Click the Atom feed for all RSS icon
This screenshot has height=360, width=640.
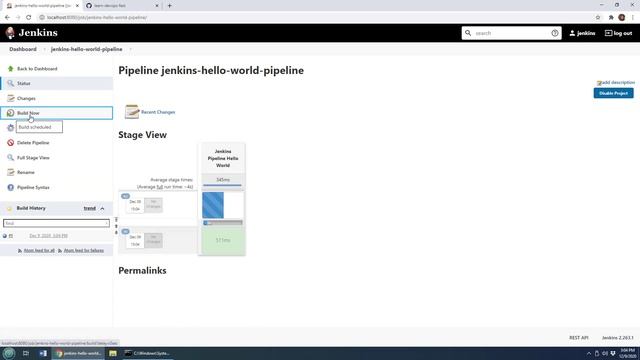pos(20,251)
